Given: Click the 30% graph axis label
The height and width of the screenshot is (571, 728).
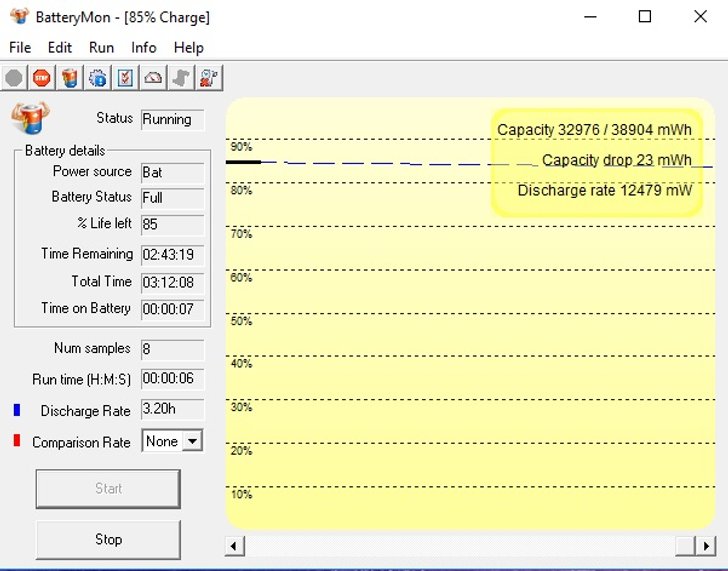Looking at the screenshot, I should pyautogui.click(x=241, y=407).
